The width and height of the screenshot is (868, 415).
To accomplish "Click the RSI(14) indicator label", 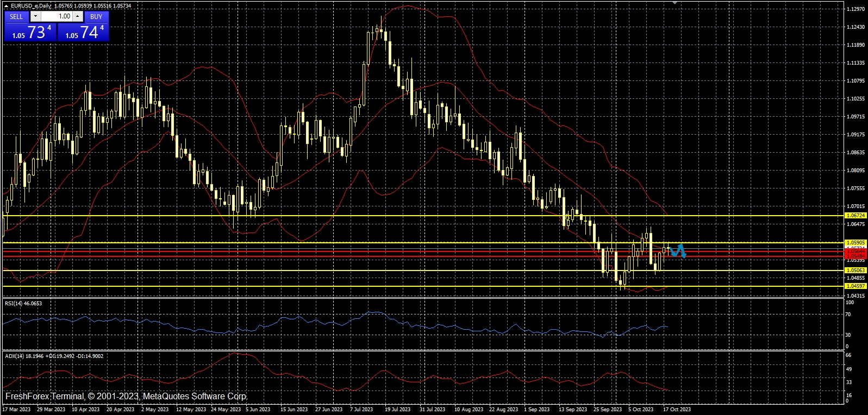I will tap(23, 304).
